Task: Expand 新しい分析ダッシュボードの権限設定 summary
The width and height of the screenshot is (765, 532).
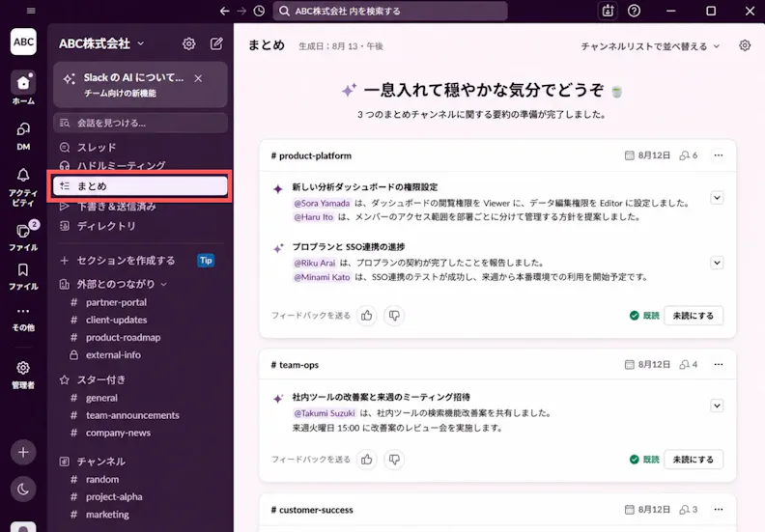Action: pyautogui.click(x=717, y=198)
